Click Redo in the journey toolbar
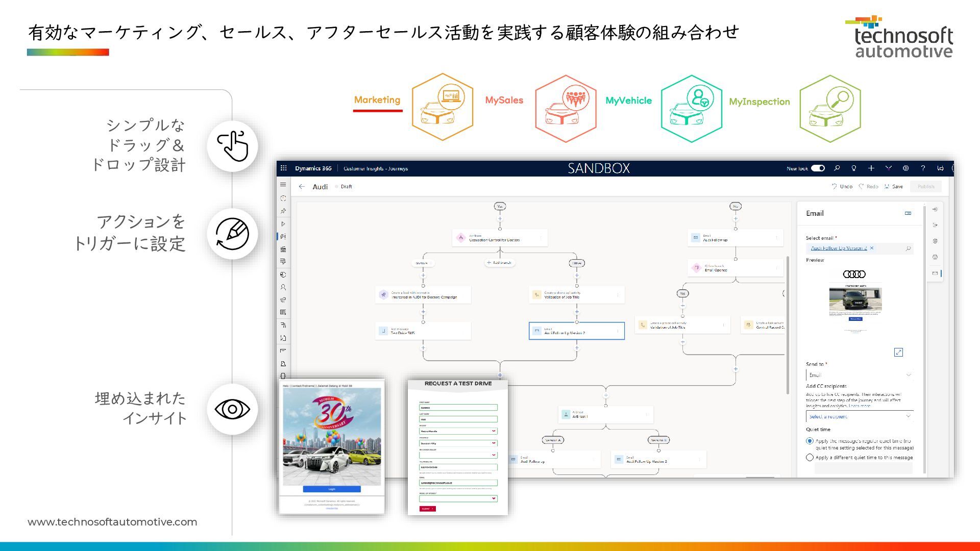Viewport: 980px width, 551px height. [869, 187]
